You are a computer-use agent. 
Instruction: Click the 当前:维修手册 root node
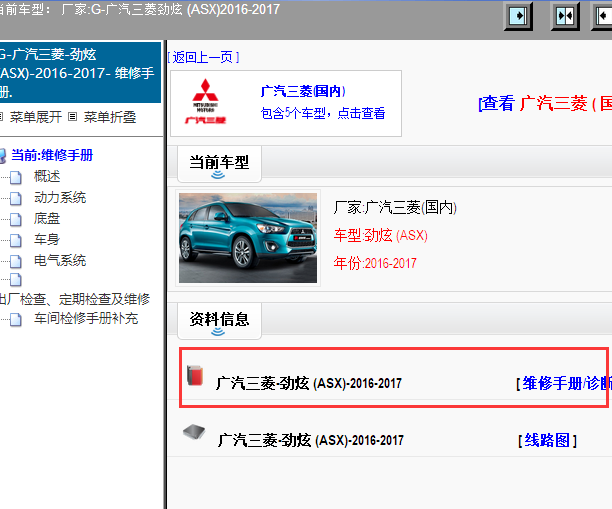pyautogui.click(x=52, y=155)
